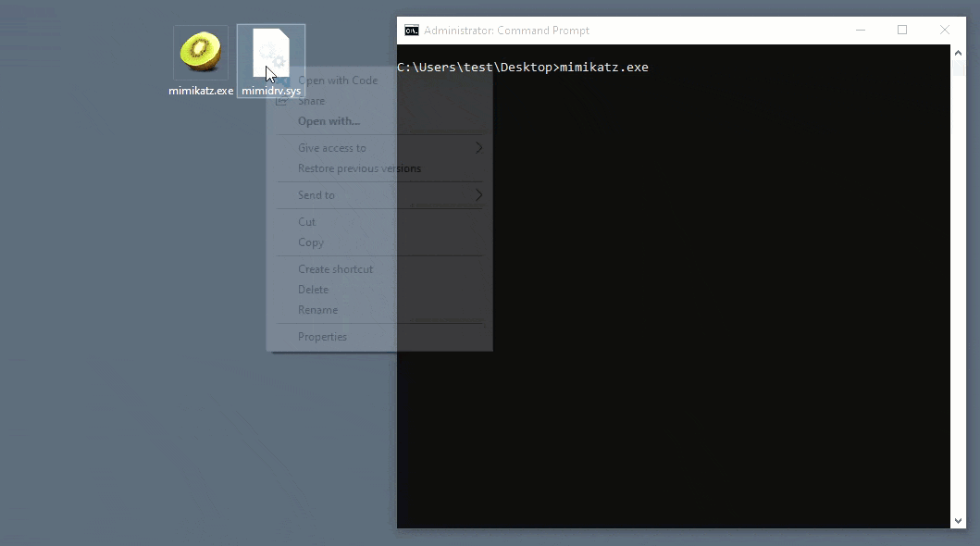
Task: Click the Command Prompt icon in the title bar
Action: pos(411,30)
